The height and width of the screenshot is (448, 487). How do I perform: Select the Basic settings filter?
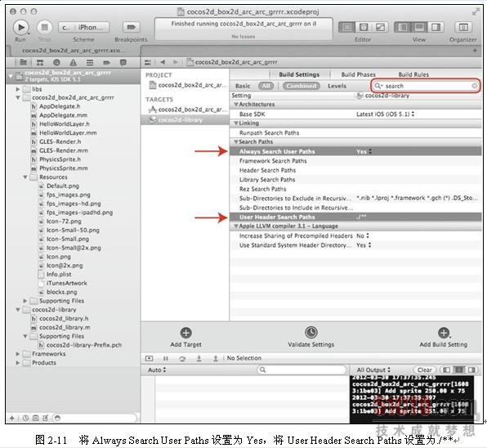coord(243,86)
